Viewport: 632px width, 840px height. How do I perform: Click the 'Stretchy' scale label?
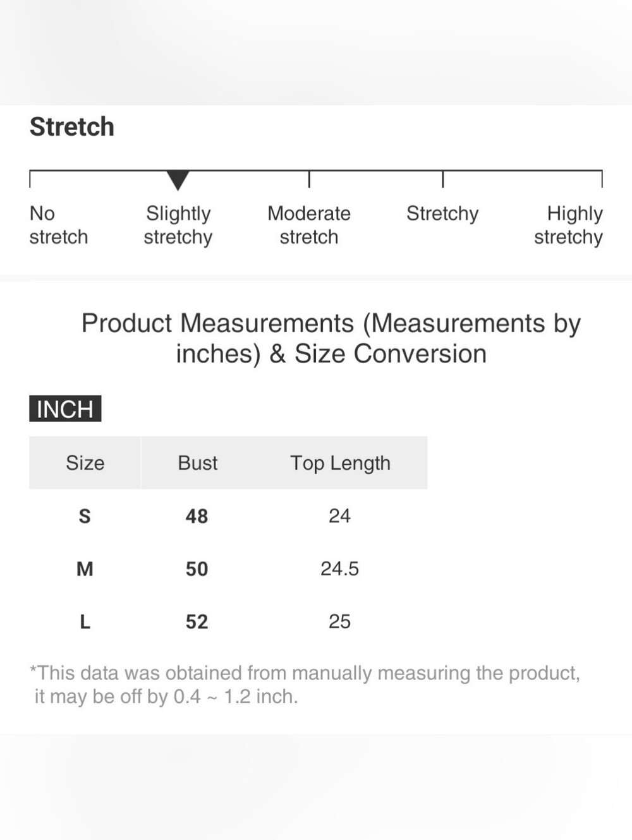(442, 213)
